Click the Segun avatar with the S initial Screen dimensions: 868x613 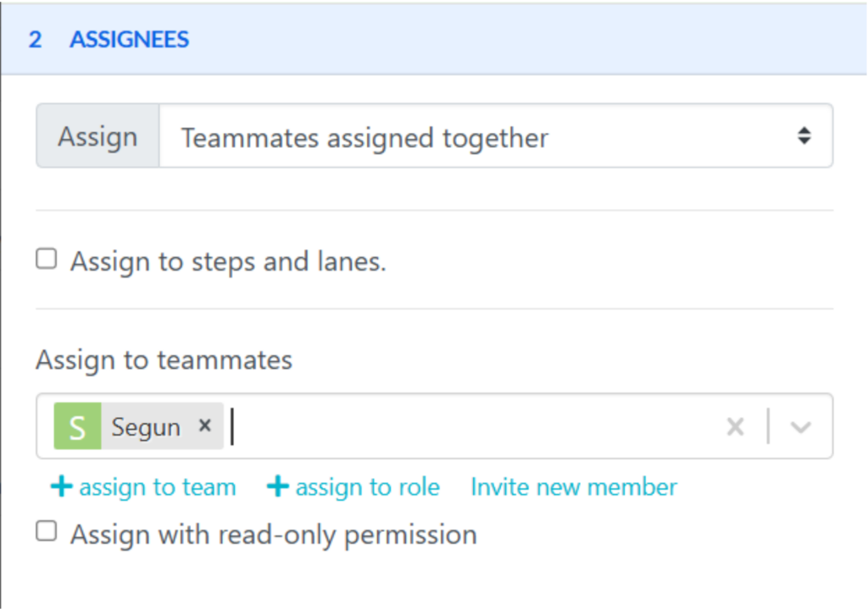(x=77, y=426)
